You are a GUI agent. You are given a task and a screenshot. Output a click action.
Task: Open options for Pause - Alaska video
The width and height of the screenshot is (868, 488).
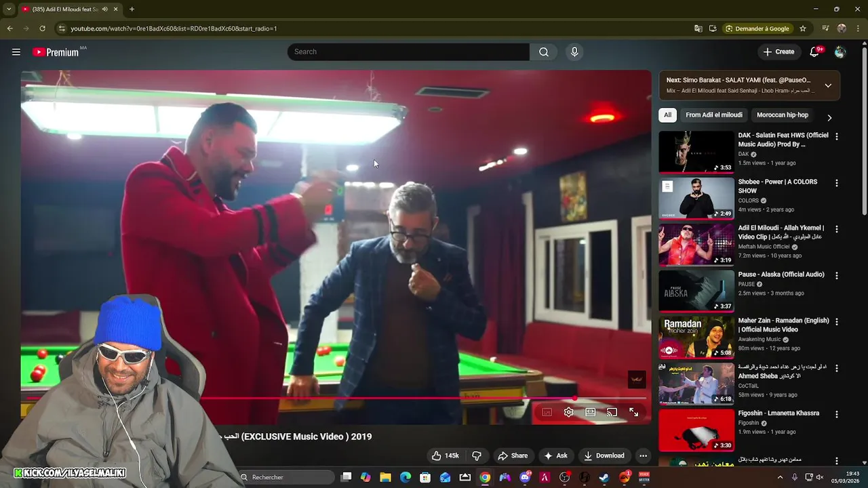pyautogui.click(x=836, y=275)
